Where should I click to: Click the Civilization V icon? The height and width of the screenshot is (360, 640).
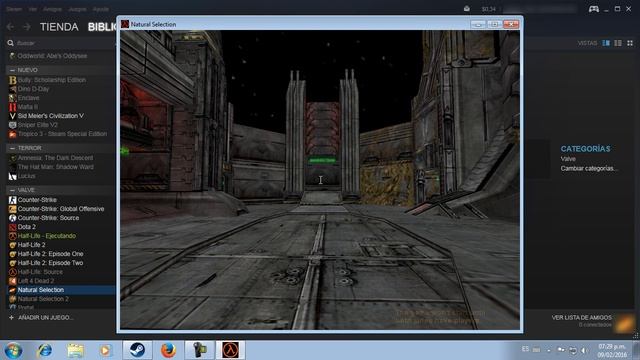click(x=13, y=116)
